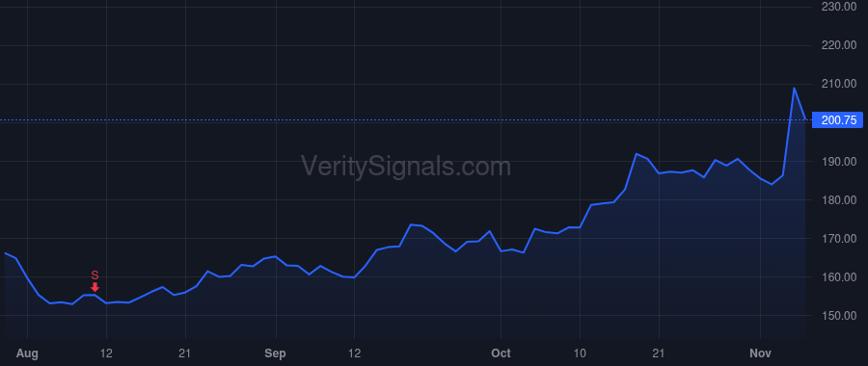
Task: Click the November price spike peak
Action: (794, 88)
